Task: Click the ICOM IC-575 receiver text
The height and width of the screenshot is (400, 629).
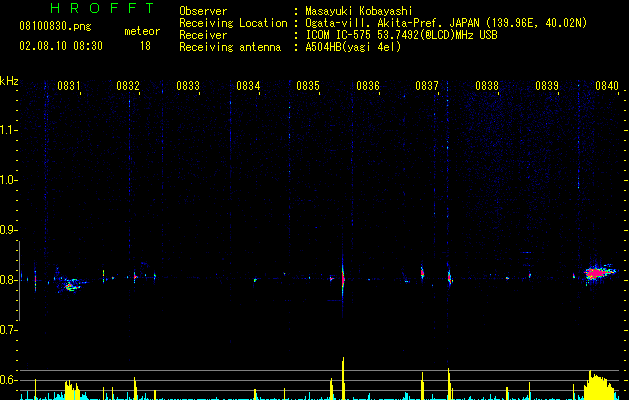Action: pyautogui.click(x=401, y=35)
